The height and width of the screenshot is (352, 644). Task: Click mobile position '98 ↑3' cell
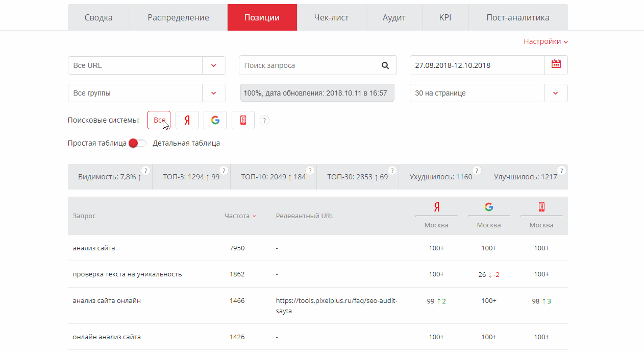pos(541,301)
